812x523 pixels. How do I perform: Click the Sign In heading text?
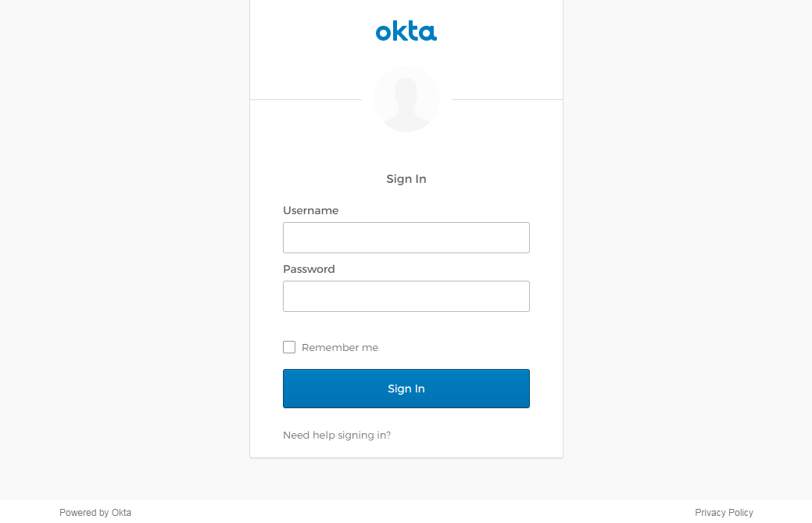[x=406, y=179]
